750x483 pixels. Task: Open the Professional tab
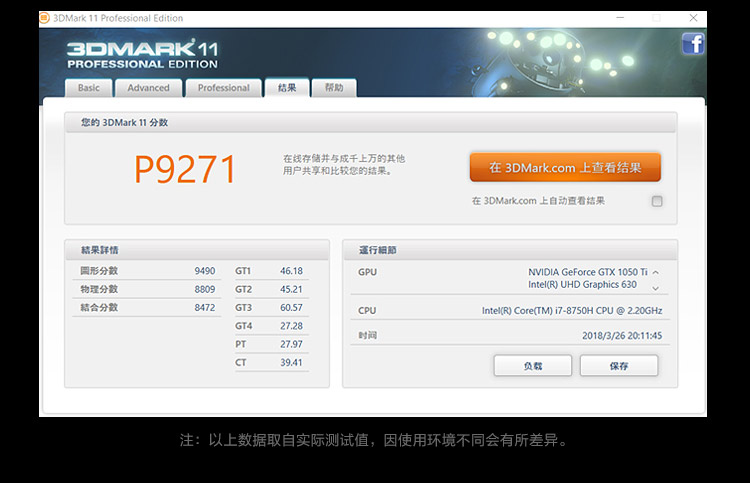point(223,88)
